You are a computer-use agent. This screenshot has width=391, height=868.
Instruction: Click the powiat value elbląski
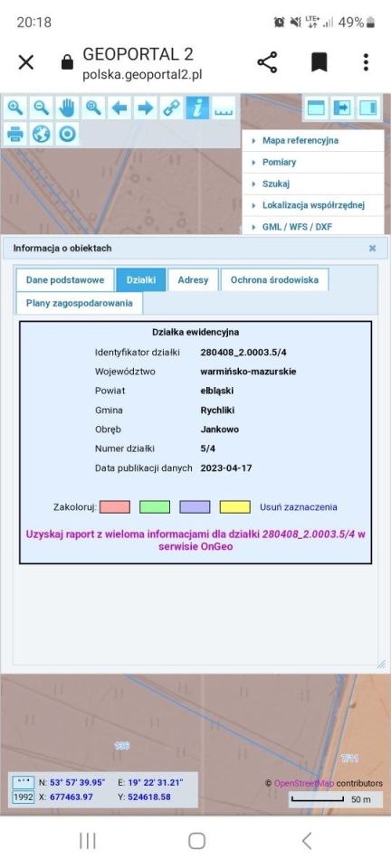(x=217, y=391)
